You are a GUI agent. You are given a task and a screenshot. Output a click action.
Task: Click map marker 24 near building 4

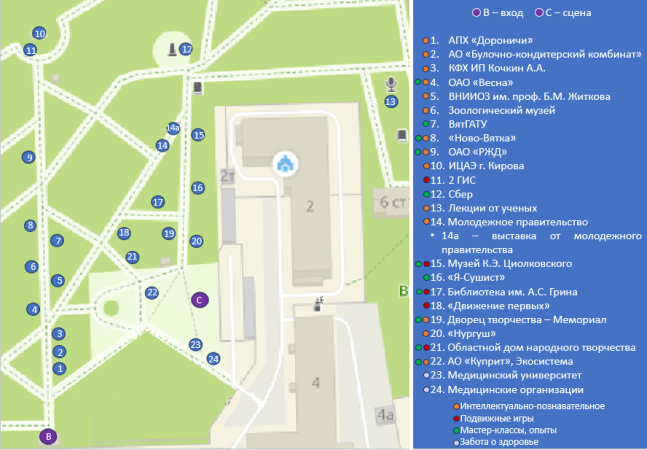pyautogui.click(x=213, y=359)
